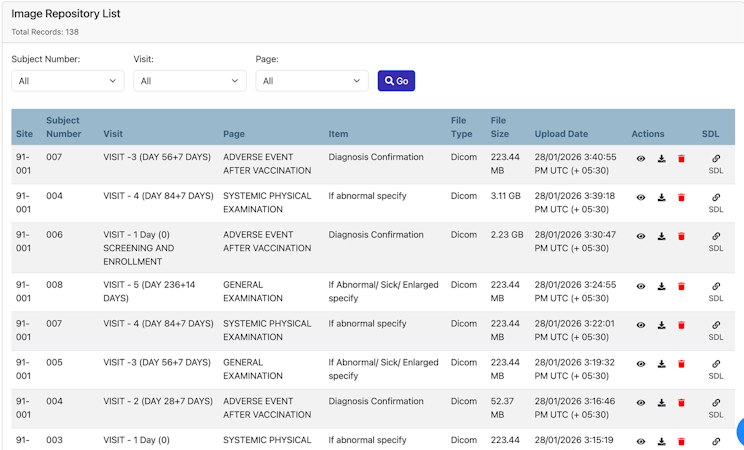The height and width of the screenshot is (450, 744).
Task: Expand the Visit filter dropdown
Action: click(190, 81)
